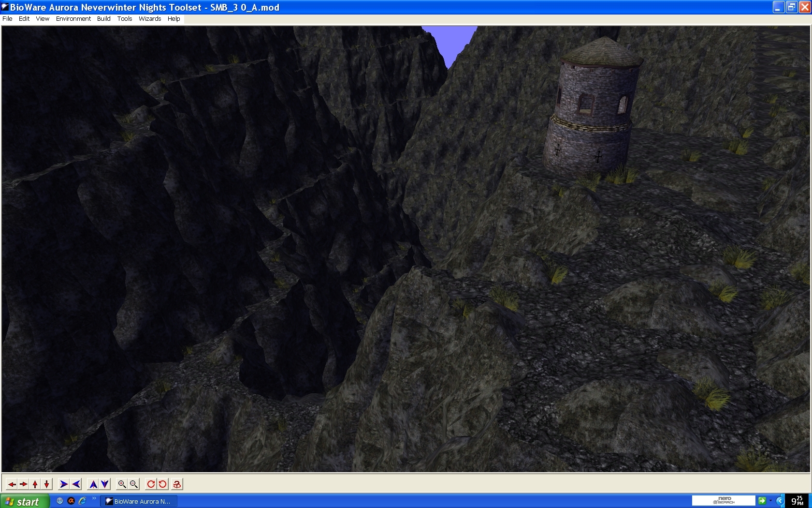Open the Environment menu
The height and width of the screenshot is (508, 812).
(x=73, y=19)
